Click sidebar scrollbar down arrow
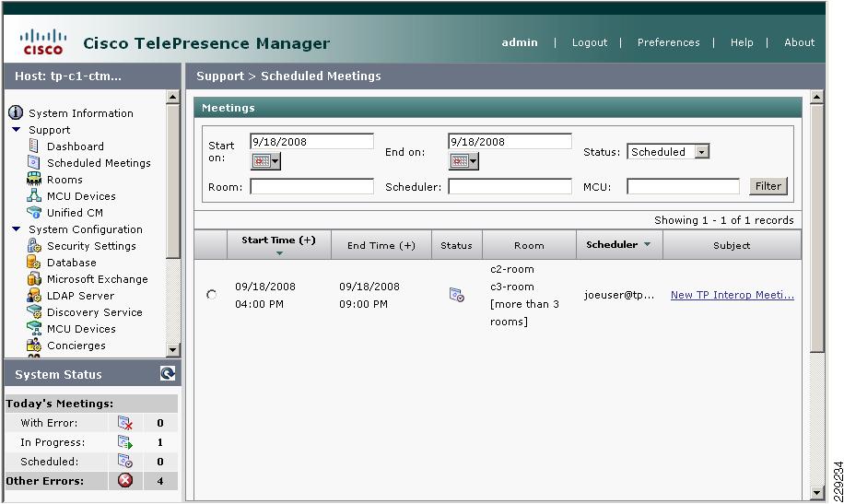Viewport: 844px width, 504px height. click(x=173, y=349)
